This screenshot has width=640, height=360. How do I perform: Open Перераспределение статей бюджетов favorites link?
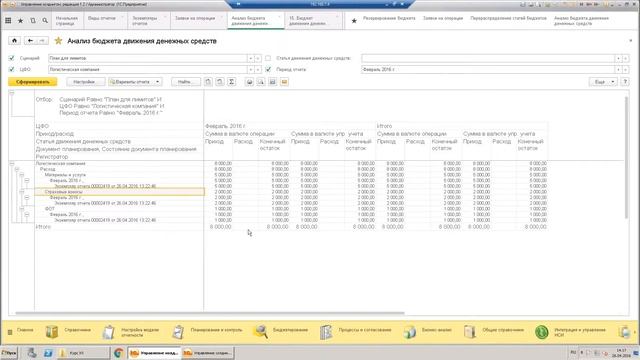click(508, 18)
